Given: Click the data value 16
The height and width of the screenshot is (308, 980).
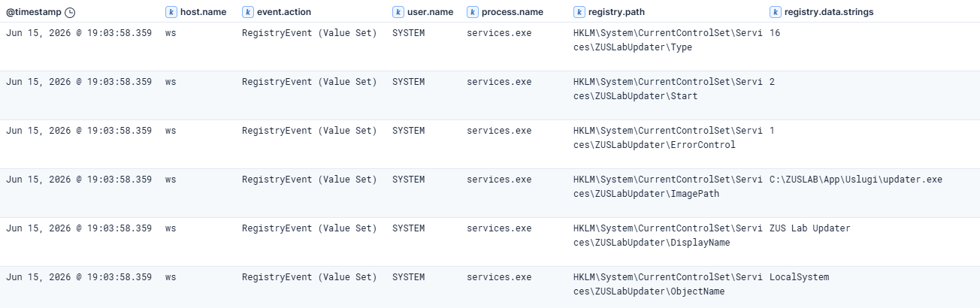Looking at the screenshot, I should pyautogui.click(x=775, y=33).
